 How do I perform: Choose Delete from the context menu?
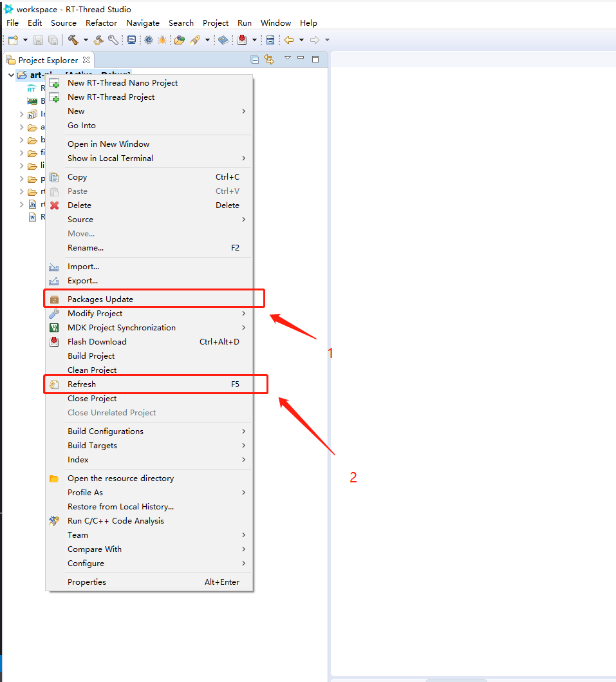[x=149, y=205]
